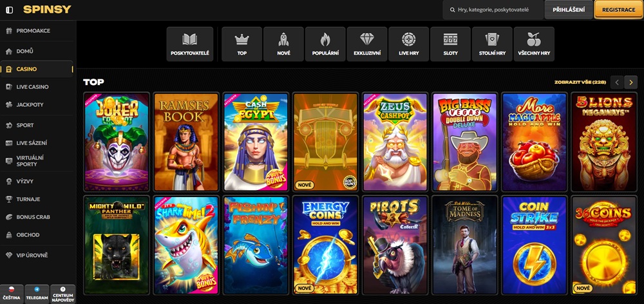Image resolution: width=644 pixels, height=304 pixels.
Task: Focus the game search field
Action: click(x=493, y=10)
